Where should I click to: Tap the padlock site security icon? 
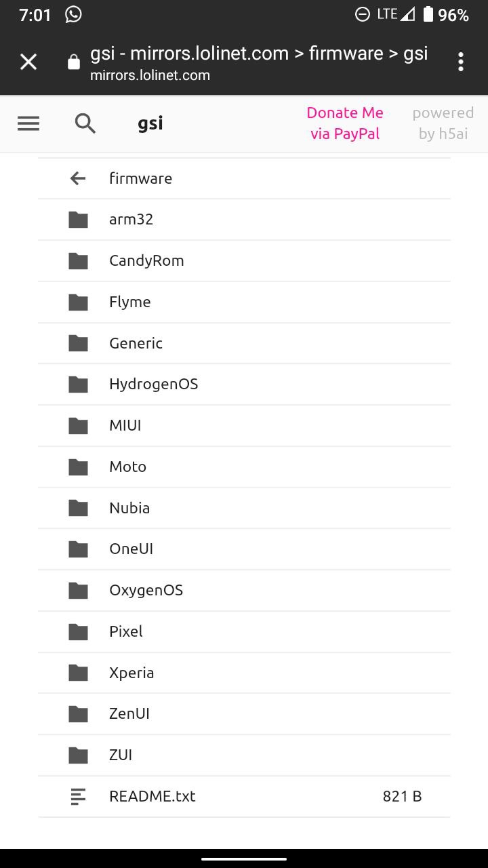pos(73,62)
